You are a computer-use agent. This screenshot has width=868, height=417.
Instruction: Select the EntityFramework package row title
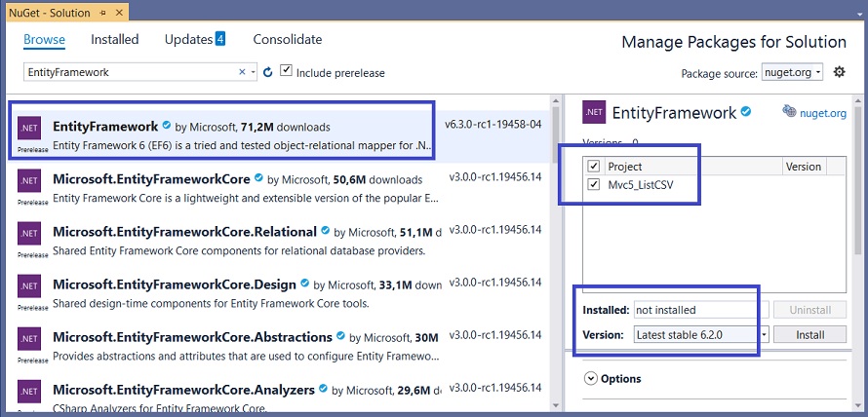pyautogui.click(x=105, y=126)
